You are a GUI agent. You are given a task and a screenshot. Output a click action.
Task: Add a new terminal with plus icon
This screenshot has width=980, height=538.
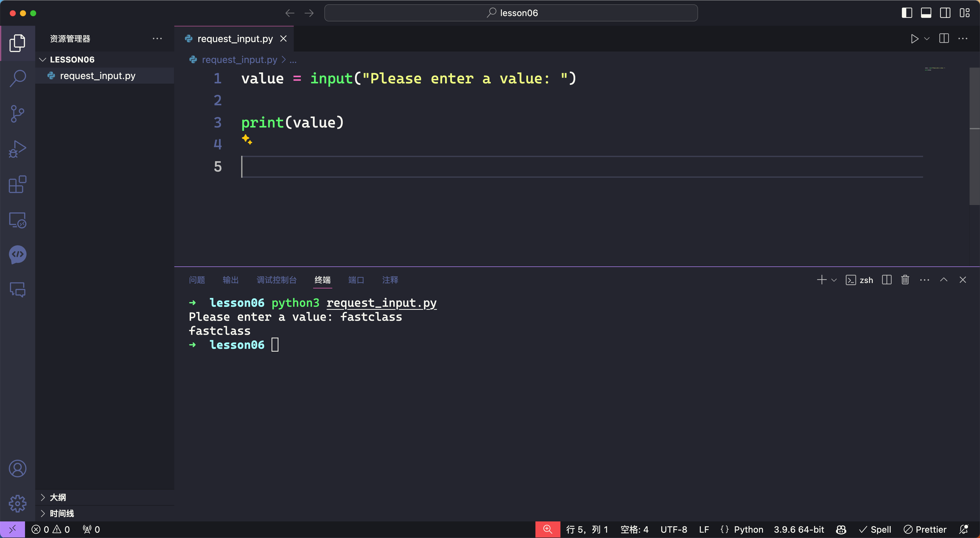click(x=821, y=280)
